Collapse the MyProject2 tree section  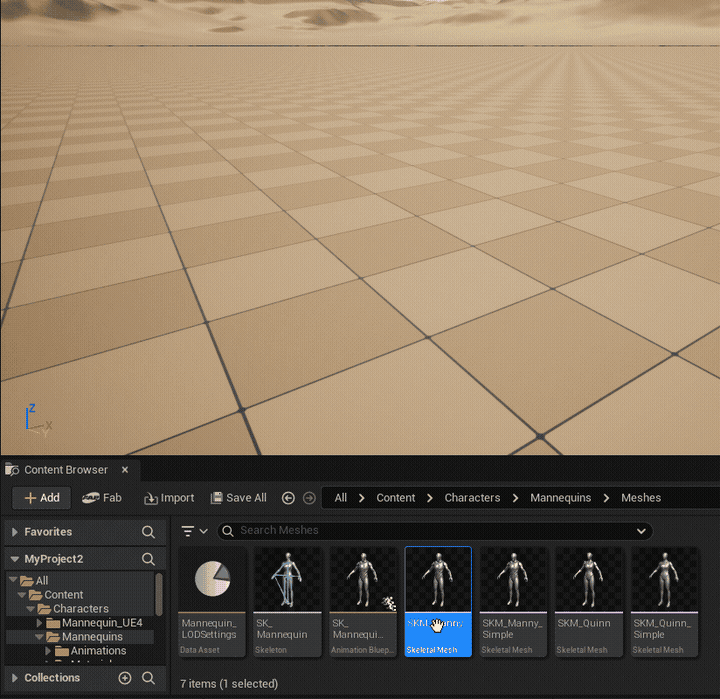click(x=14, y=559)
